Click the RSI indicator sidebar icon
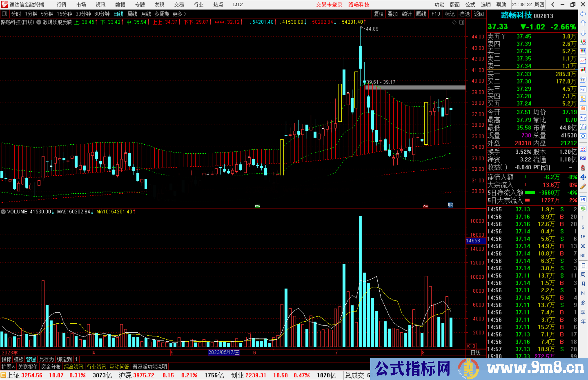588x380 pixels. point(583,158)
